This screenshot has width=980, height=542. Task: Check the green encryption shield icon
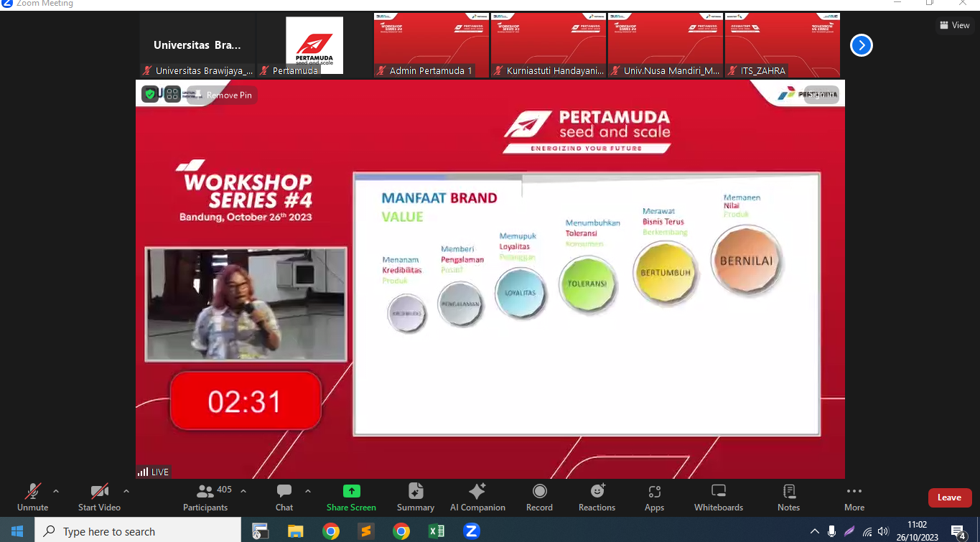pos(150,94)
